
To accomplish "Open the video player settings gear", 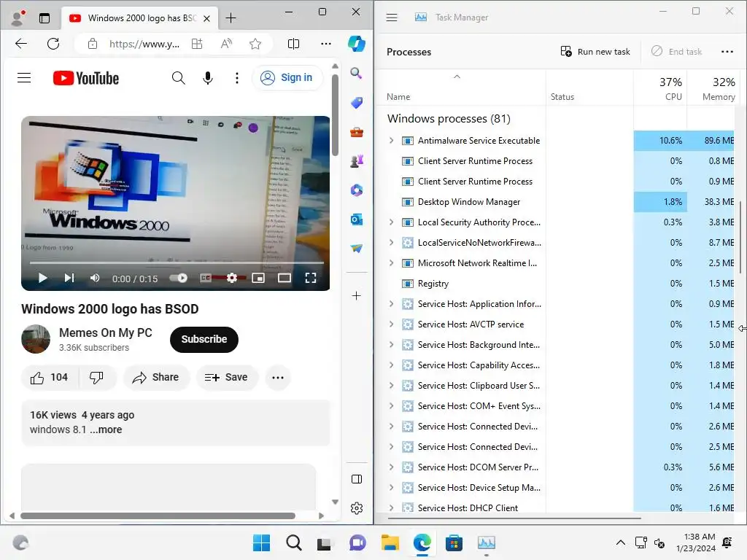I will pos(231,278).
